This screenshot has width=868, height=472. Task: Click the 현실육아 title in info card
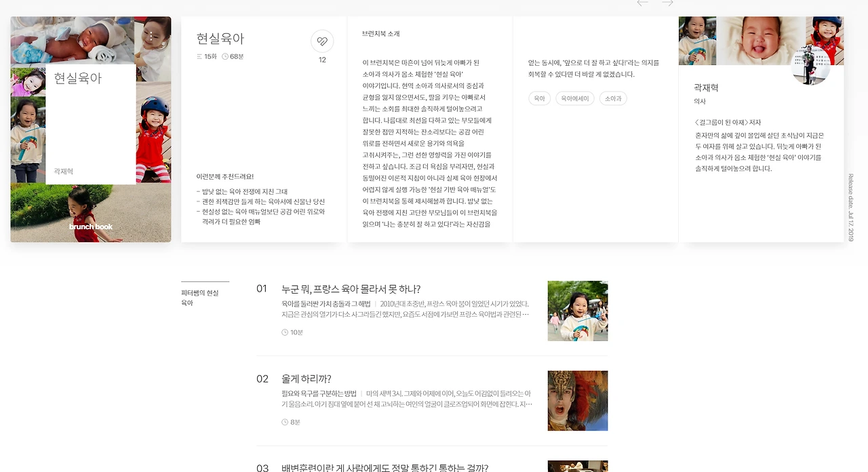[220, 39]
